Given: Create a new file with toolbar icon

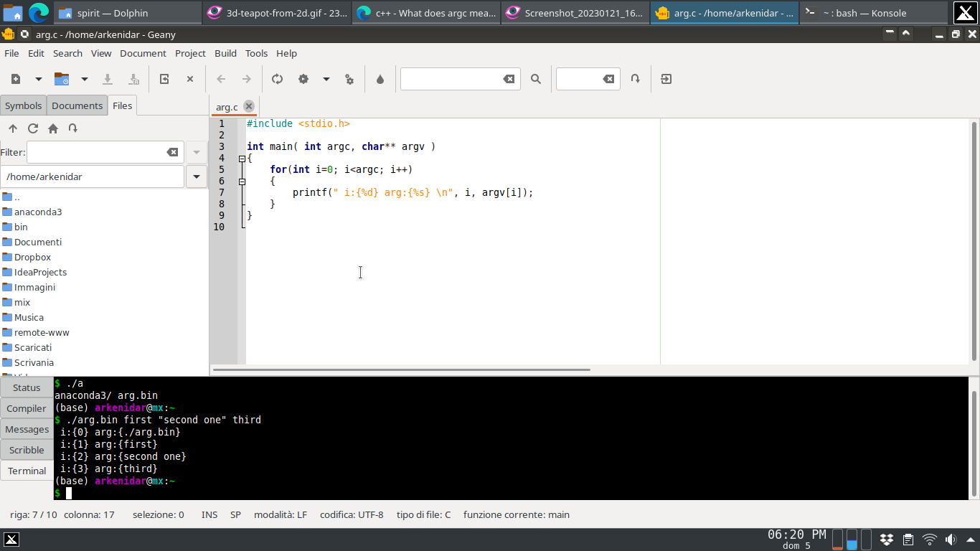Looking at the screenshot, I should 16,79.
